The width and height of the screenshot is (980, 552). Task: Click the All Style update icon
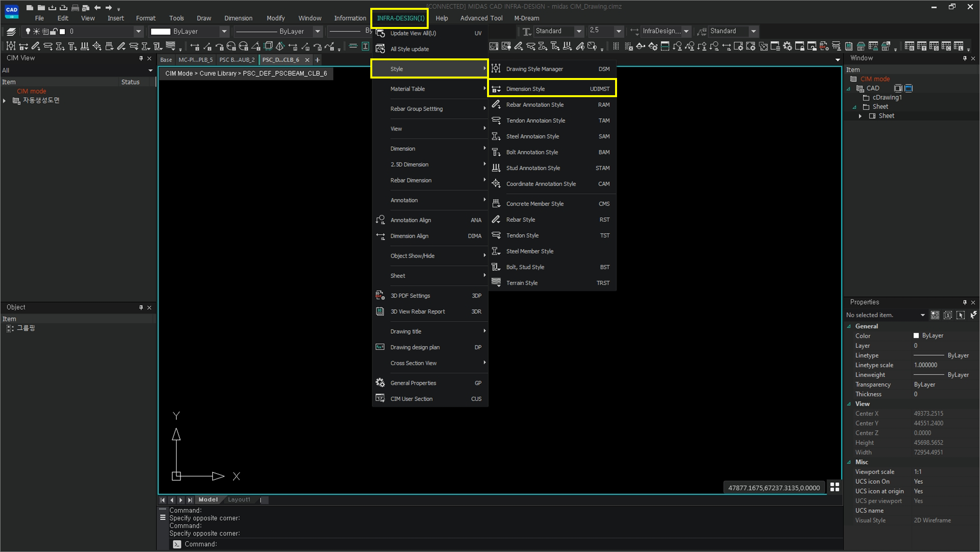point(380,49)
